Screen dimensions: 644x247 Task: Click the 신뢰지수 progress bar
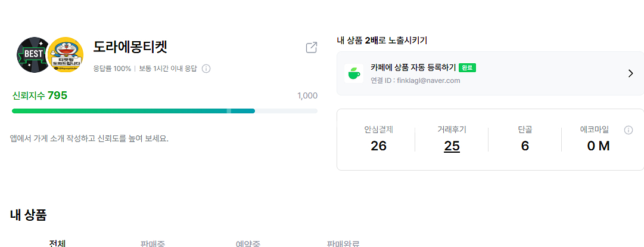pyautogui.click(x=164, y=111)
